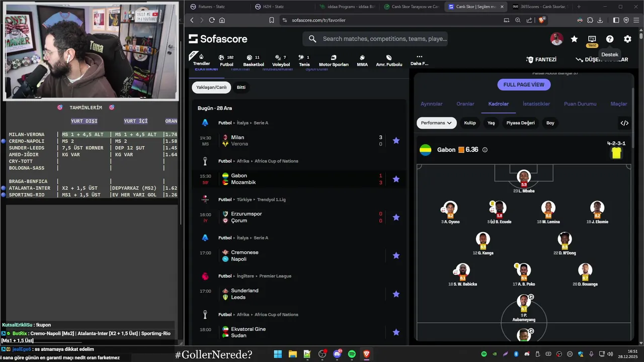Screen dimensions: 644x362
Task: Open Spotify from the Windows taskbar
Action: (x=352, y=354)
